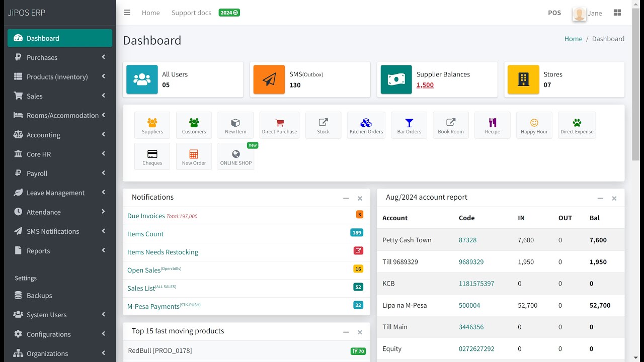Click the Supplier Balances 1,500 link
The height and width of the screenshot is (362, 644).
pos(425,85)
